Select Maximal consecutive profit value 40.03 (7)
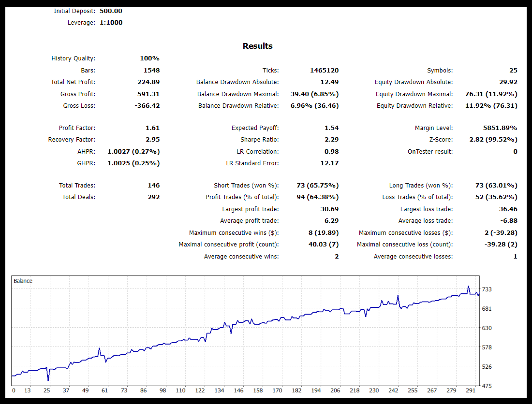Image resolution: width=532 pixels, height=404 pixels. coord(324,245)
